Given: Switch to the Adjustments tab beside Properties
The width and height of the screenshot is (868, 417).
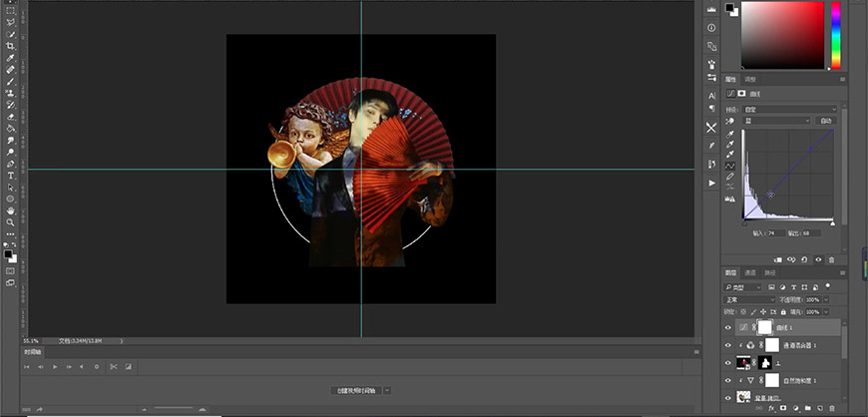Looking at the screenshot, I should [749, 80].
